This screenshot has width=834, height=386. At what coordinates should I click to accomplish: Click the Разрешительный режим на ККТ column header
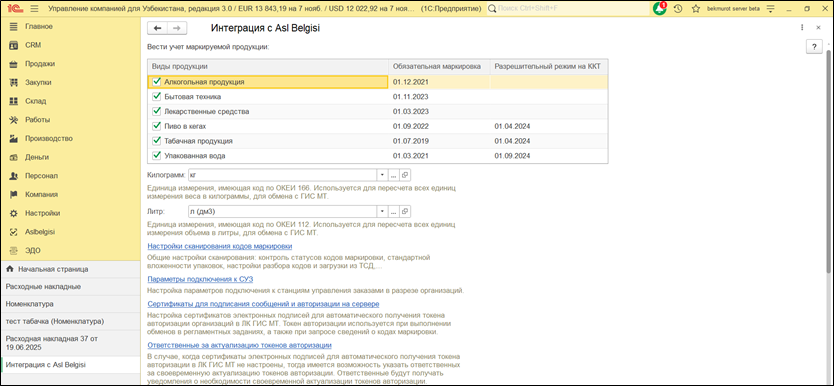[549, 66]
